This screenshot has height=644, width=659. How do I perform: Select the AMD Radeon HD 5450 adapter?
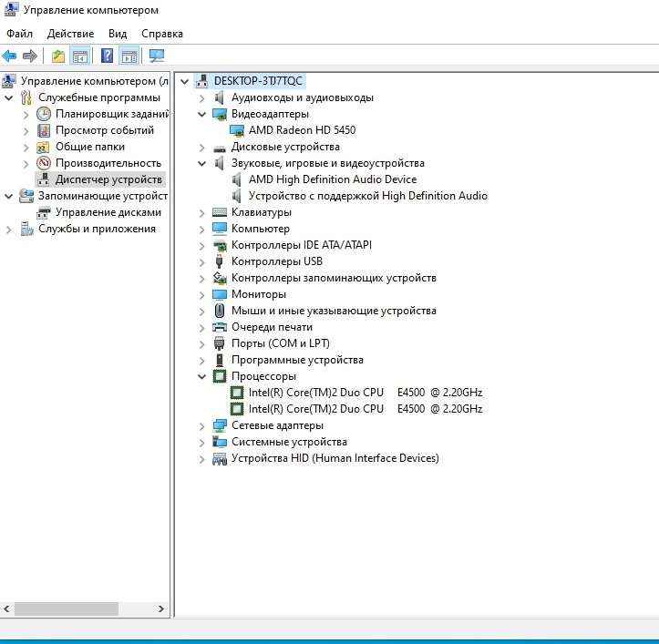[x=302, y=130]
